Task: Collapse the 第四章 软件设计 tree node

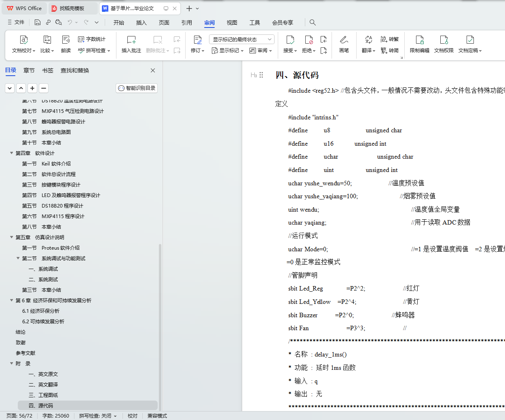Action: (x=12, y=153)
